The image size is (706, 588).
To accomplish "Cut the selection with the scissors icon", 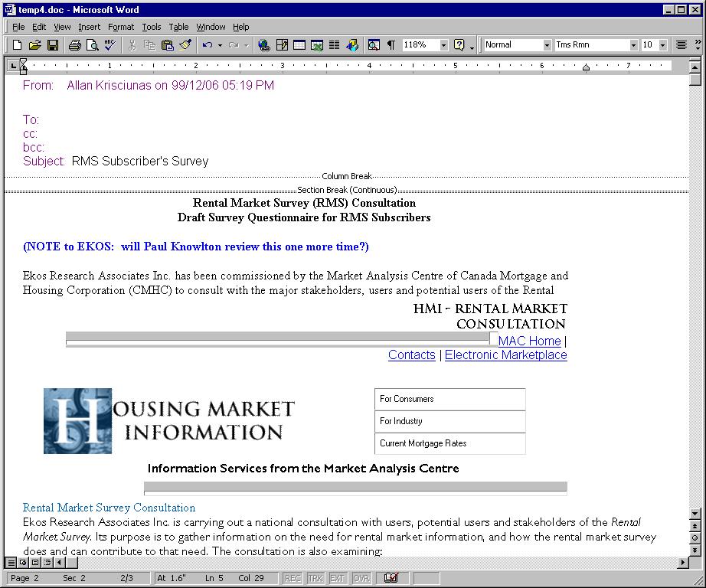I will click(132, 45).
